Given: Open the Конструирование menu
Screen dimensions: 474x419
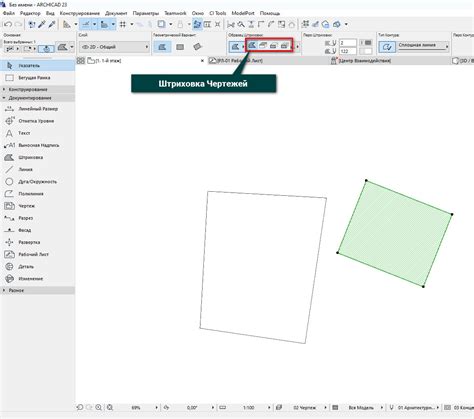Looking at the screenshot, I should coord(80,13).
